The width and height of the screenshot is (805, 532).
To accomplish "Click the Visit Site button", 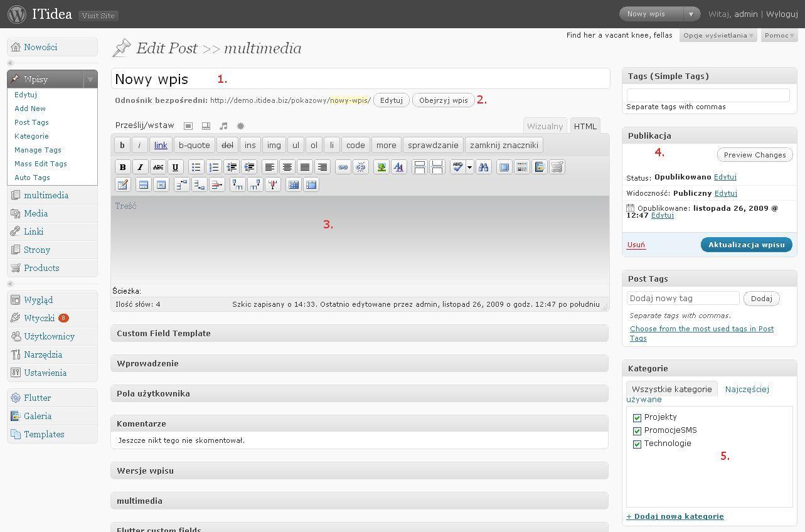I will tap(99, 15).
